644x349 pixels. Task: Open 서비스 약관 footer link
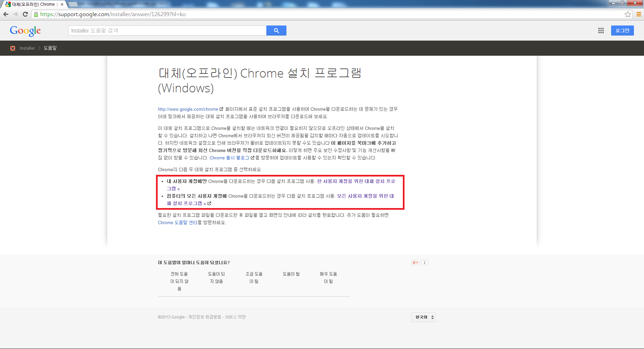pos(235,317)
